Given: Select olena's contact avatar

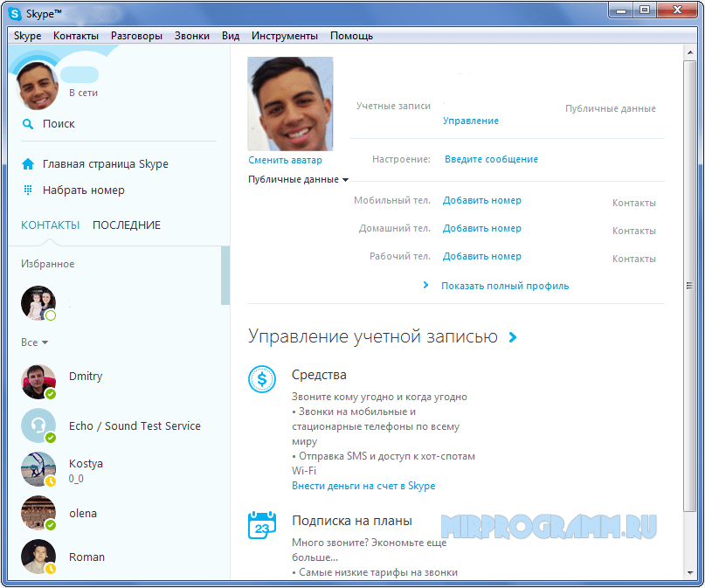Looking at the screenshot, I should tap(38, 513).
